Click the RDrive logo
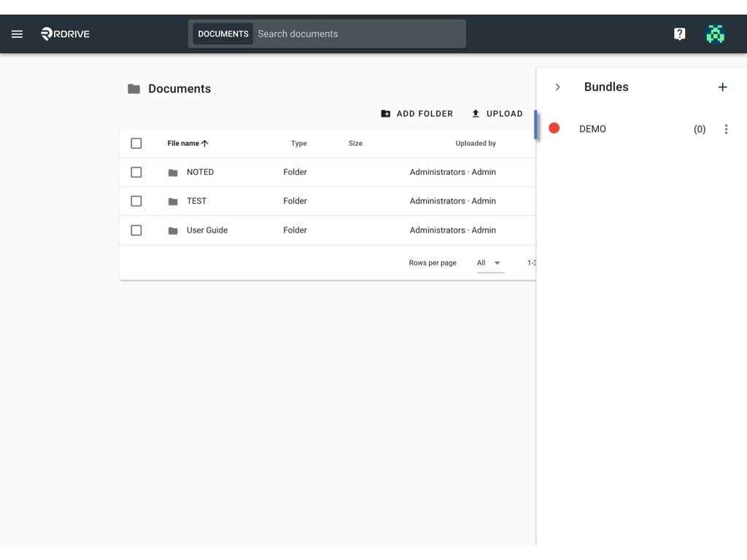747x560 pixels. [x=65, y=34]
